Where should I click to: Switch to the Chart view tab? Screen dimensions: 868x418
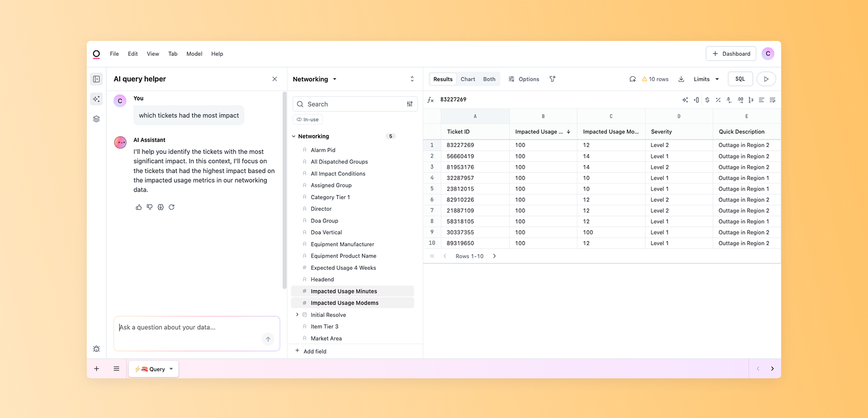[x=467, y=79]
